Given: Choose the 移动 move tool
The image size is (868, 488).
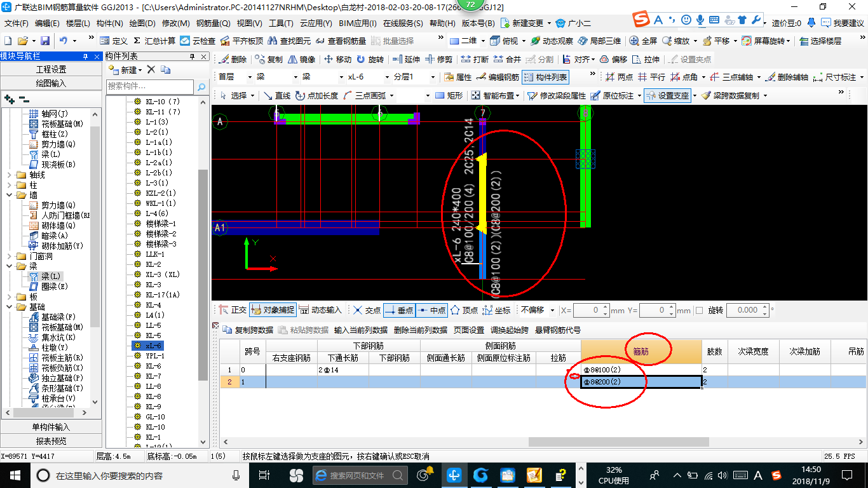Looking at the screenshot, I should pyautogui.click(x=337, y=59).
